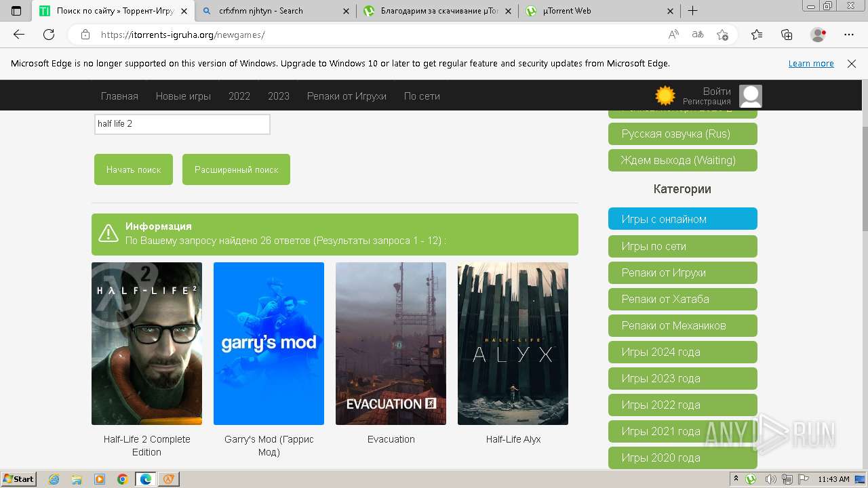Click the volume tray icon

point(770,479)
